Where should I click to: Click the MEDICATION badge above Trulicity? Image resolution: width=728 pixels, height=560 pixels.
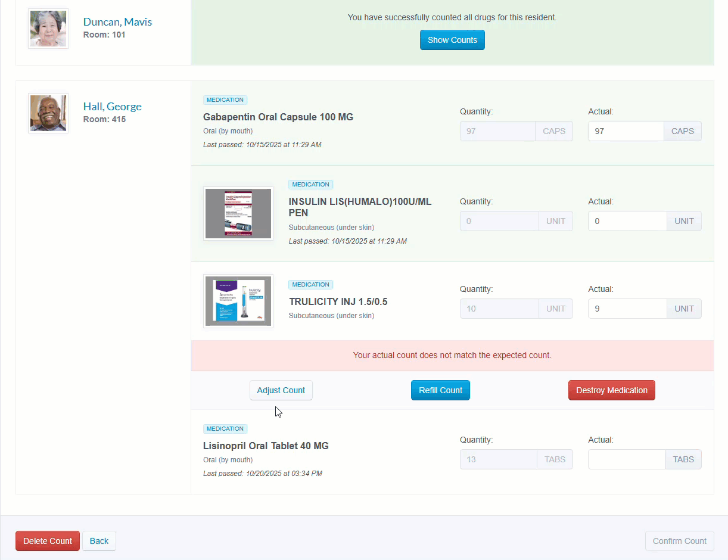tap(310, 285)
